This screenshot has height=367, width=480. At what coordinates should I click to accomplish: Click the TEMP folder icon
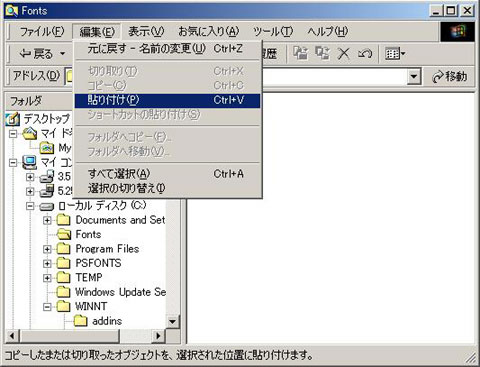(63, 277)
